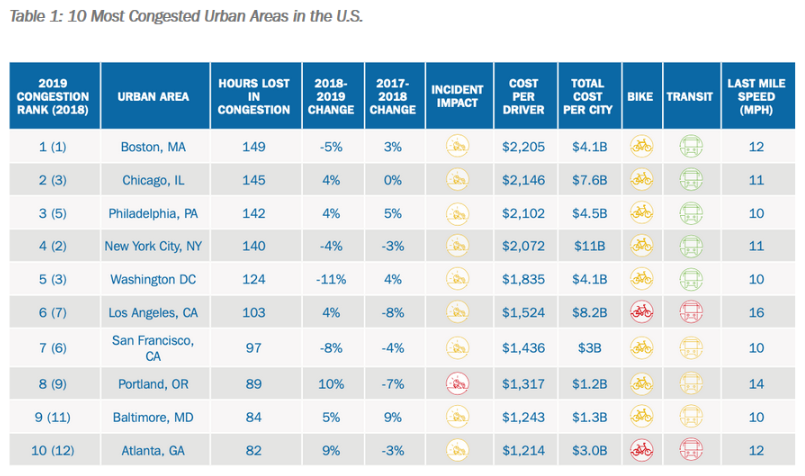Image resolution: width=805 pixels, height=476 pixels.
Task: Click the $11B total cost cell
Action: pyautogui.click(x=585, y=246)
